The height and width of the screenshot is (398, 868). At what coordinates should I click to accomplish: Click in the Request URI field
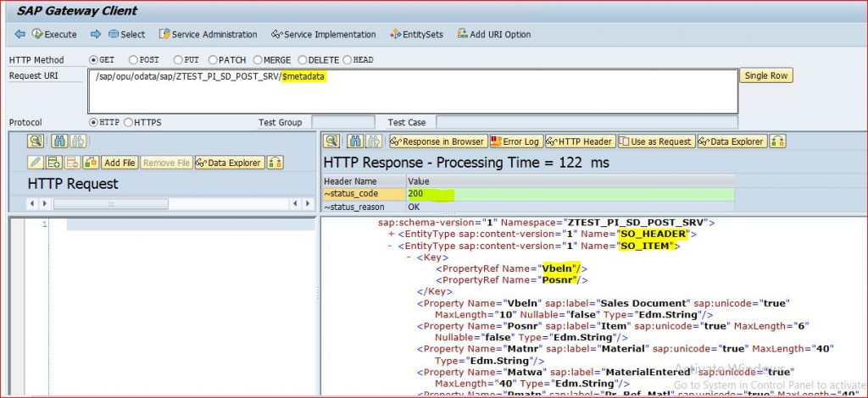[x=413, y=91]
